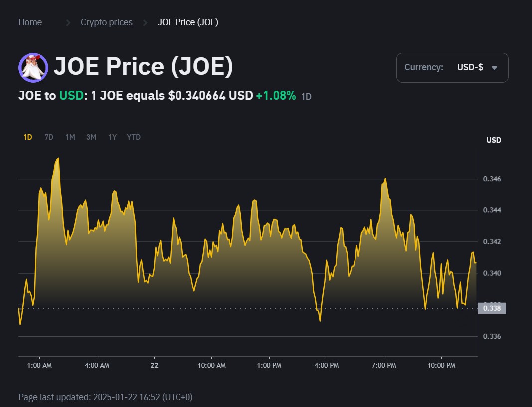Screen dimensions: 532x407
Task: Select the 1D chart range tab
Action: 28,137
